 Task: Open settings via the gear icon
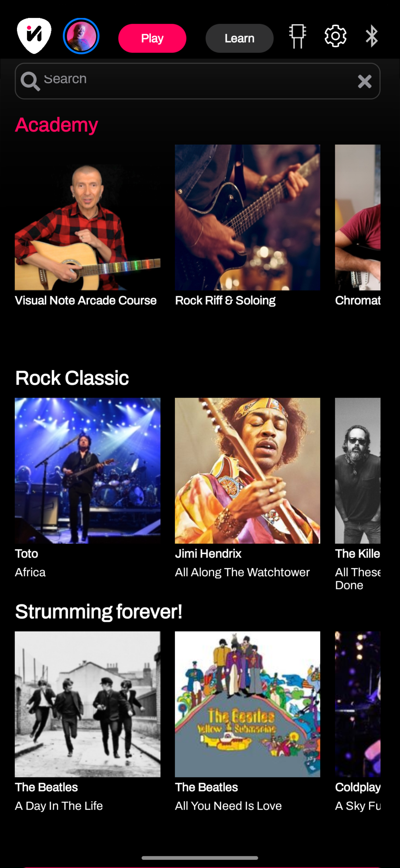(x=336, y=36)
